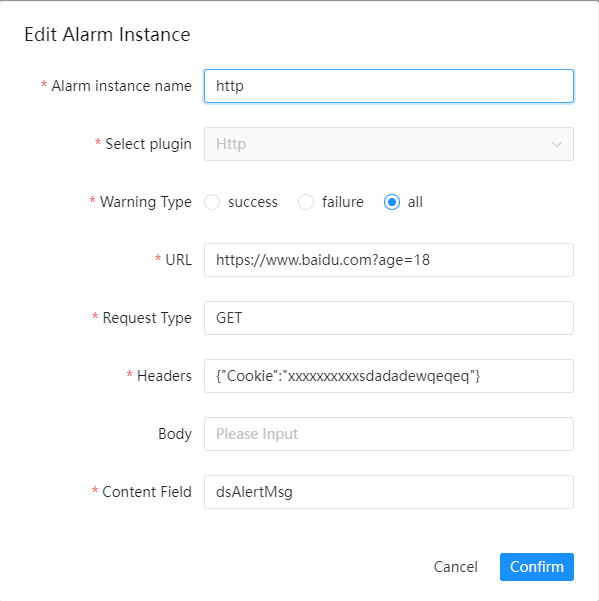Viewport: 599px width, 601px height.
Task: Click the Body field label
Action: coord(175,434)
